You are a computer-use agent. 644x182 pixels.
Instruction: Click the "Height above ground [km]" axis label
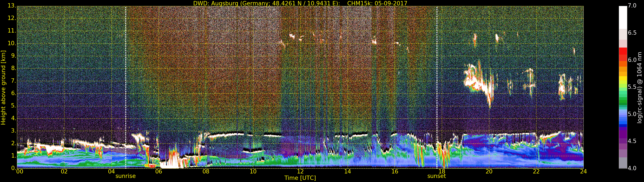point(3,88)
